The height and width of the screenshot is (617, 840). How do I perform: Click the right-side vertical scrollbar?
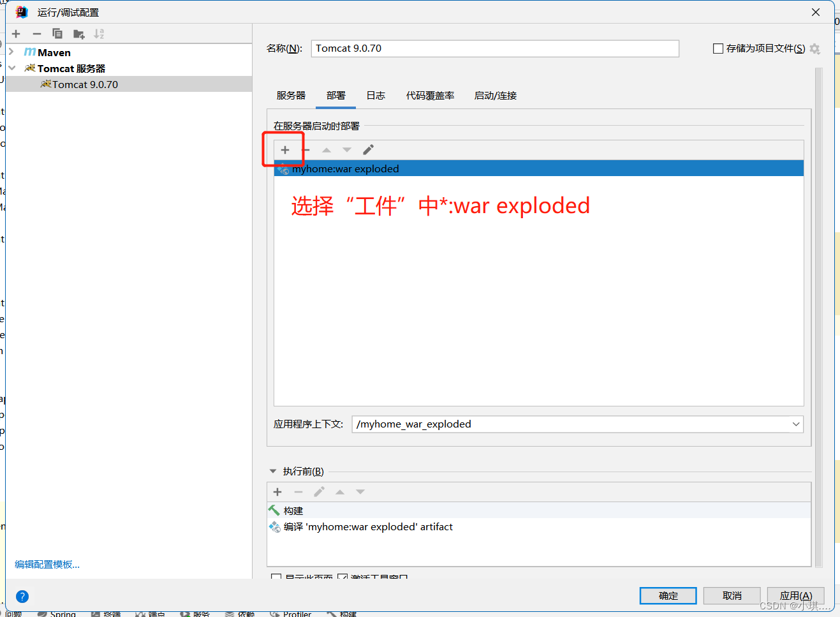tap(819, 318)
